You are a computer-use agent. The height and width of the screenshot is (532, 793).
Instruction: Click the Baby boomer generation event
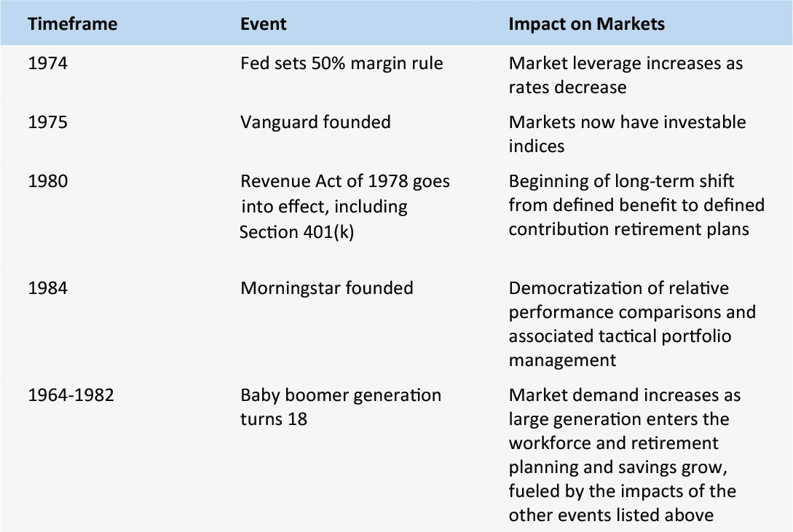point(341,407)
